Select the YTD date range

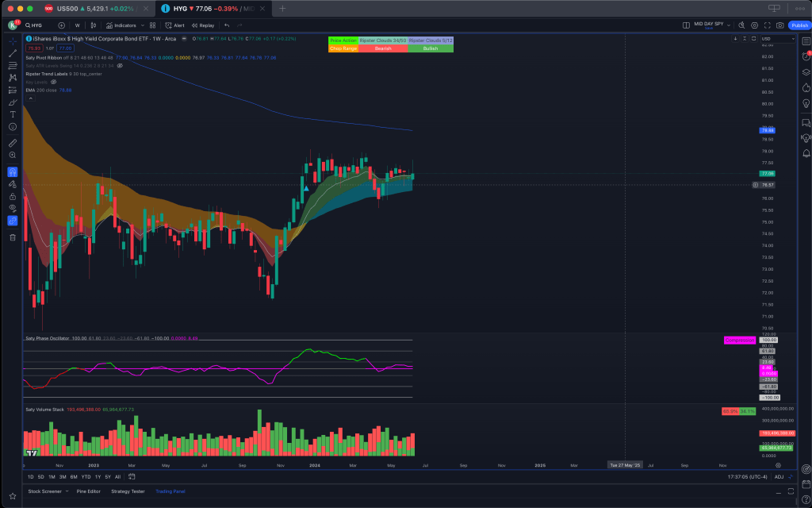point(85,477)
